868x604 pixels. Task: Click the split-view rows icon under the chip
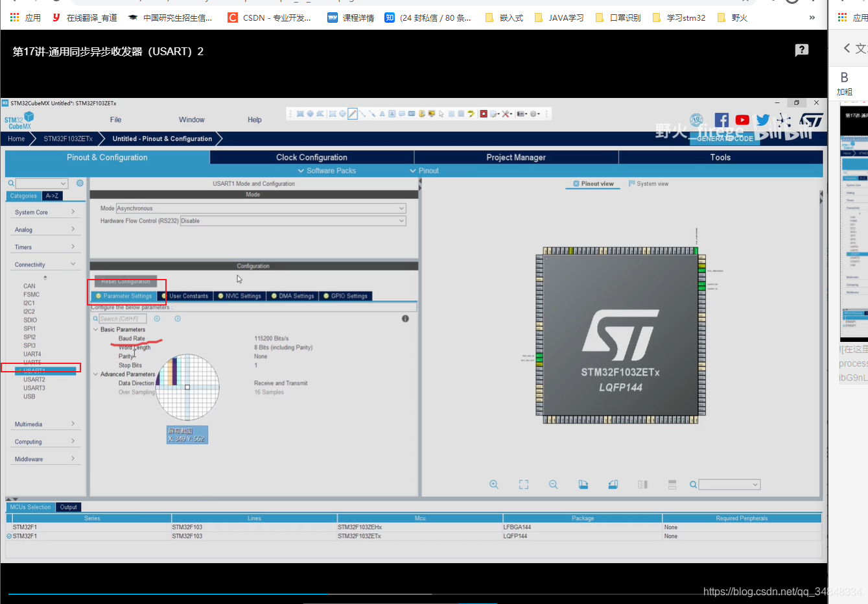point(672,485)
